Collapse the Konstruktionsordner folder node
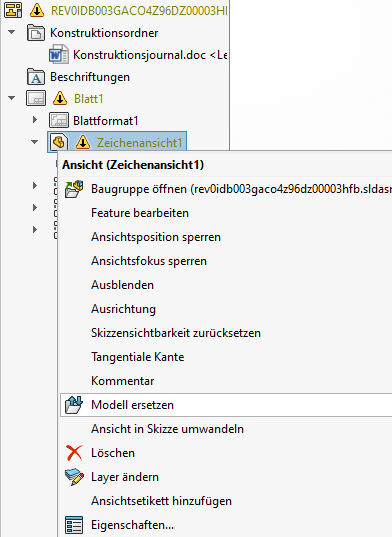This screenshot has height=537, width=392. point(12,32)
